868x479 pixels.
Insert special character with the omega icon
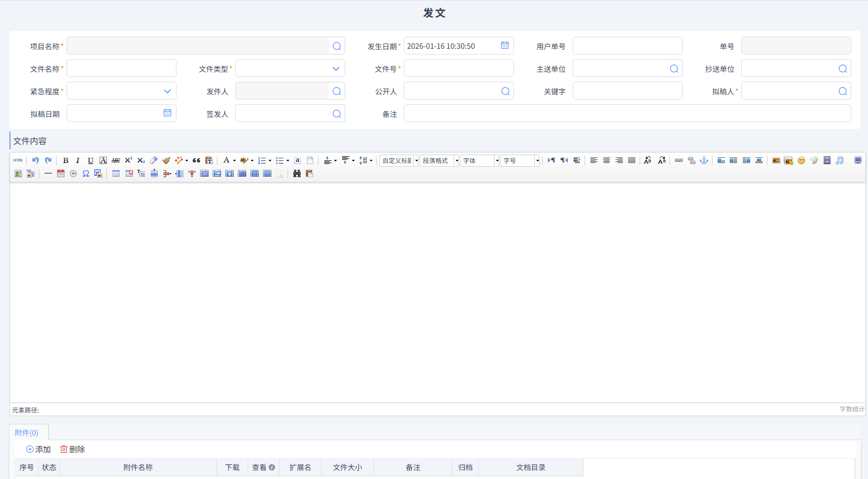coord(85,173)
